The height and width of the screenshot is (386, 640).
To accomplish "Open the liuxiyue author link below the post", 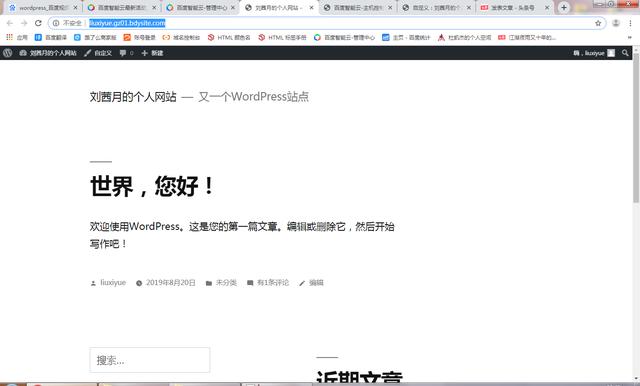I will pyautogui.click(x=113, y=283).
